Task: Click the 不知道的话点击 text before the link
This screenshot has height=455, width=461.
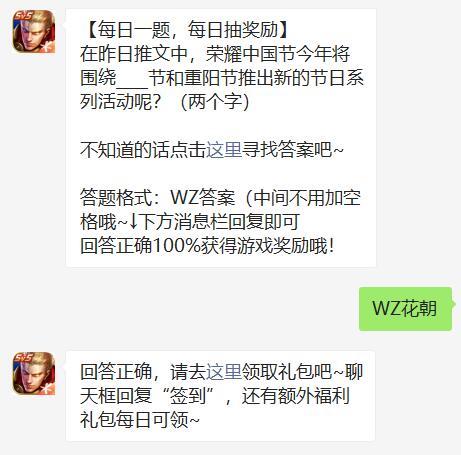Action: [x=143, y=149]
